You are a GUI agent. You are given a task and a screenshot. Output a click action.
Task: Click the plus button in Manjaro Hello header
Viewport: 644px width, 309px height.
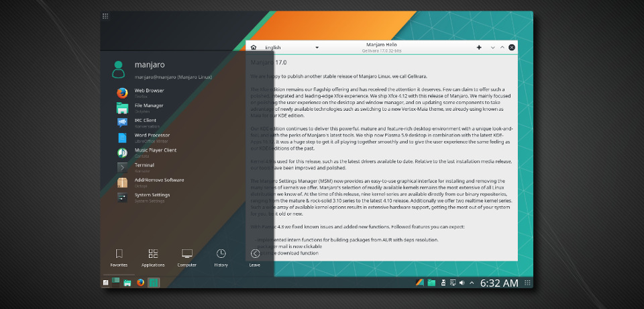(x=479, y=48)
